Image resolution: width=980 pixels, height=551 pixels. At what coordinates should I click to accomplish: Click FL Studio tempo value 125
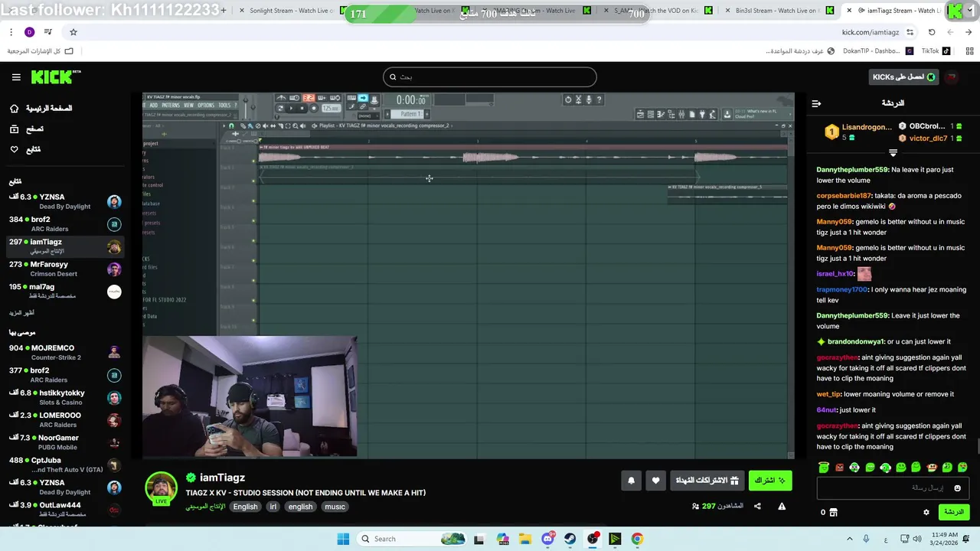pyautogui.click(x=329, y=109)
